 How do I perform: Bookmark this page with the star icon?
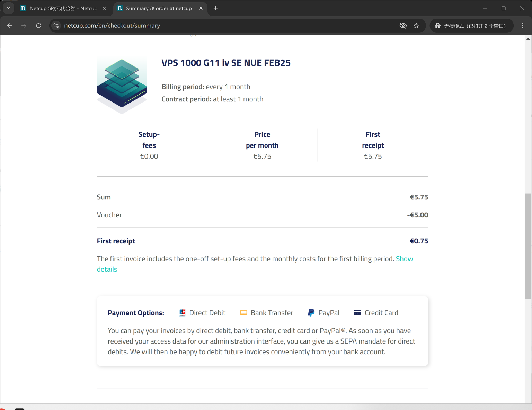[416, 26]
